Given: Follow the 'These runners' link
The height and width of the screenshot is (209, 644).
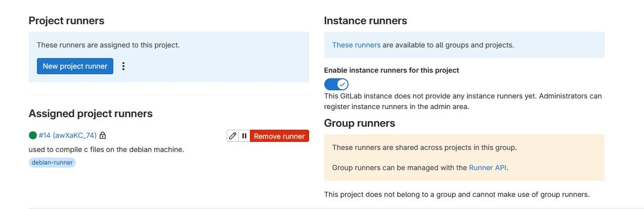Looking at the screenshot, I should click(x=356, y=45).
